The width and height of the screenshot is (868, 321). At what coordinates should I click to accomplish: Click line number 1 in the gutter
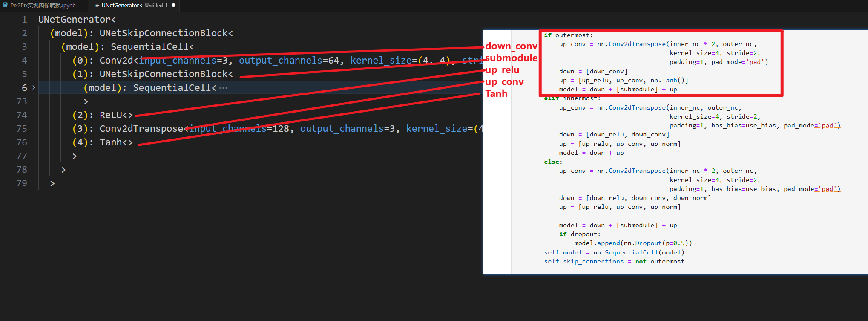pos(24,20)
